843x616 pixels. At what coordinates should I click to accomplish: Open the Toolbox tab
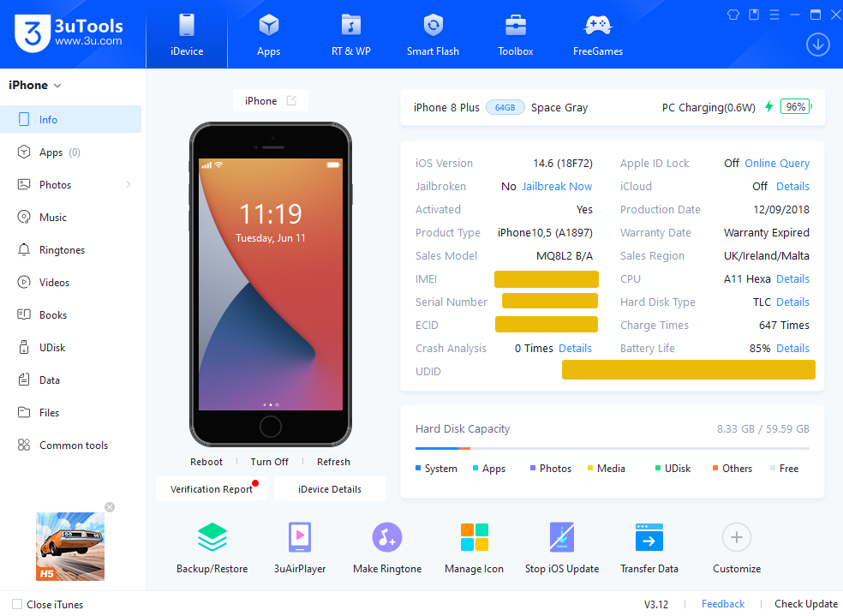pos(515,34)
